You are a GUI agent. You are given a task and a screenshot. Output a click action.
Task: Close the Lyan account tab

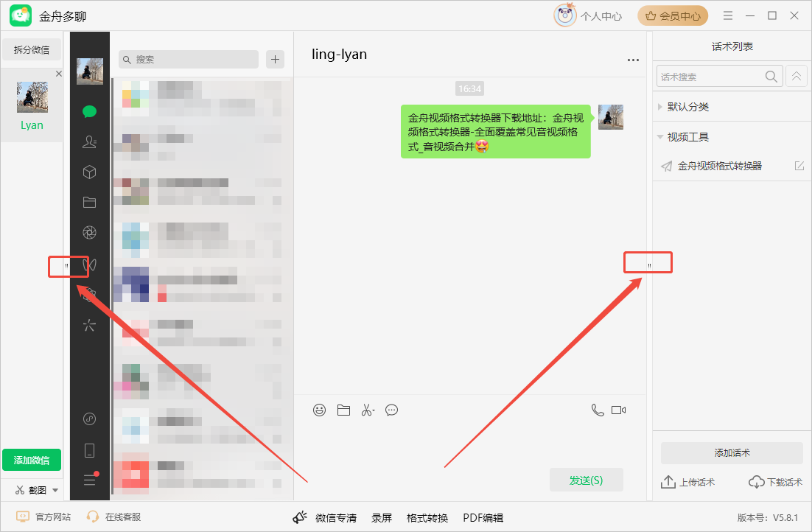tap(59, 74)
